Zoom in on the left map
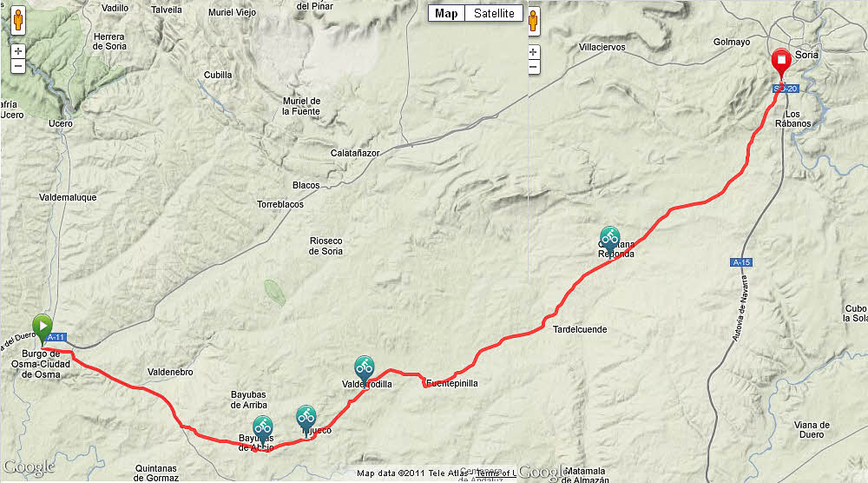 [x=18, y=51]
